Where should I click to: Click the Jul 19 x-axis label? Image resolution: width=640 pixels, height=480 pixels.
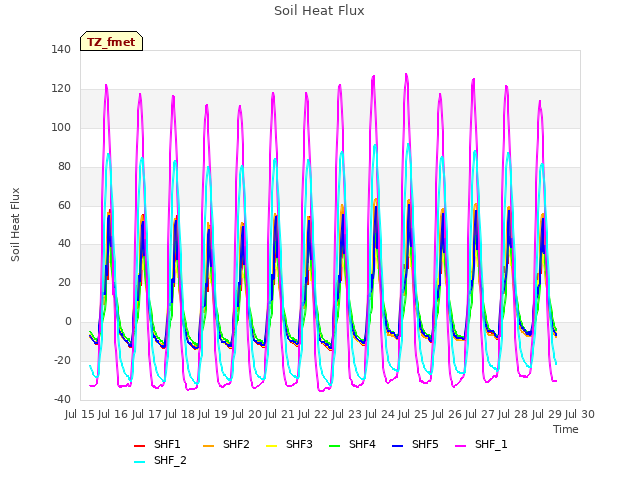click(213, 414)
